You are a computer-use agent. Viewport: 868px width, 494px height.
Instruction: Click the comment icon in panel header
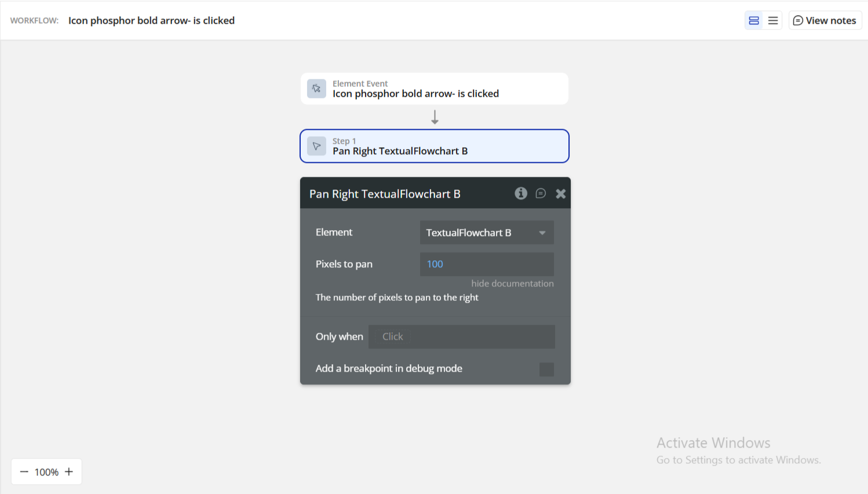[x=541, y=194]
